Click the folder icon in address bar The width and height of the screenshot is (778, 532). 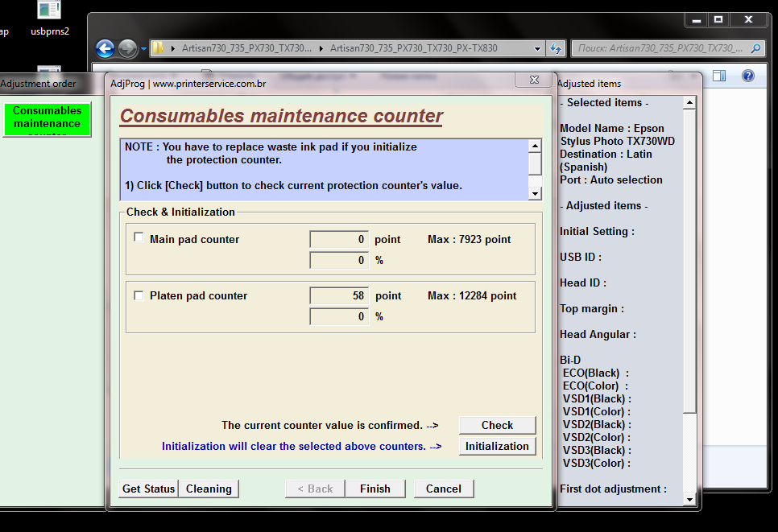coord(159,48)
